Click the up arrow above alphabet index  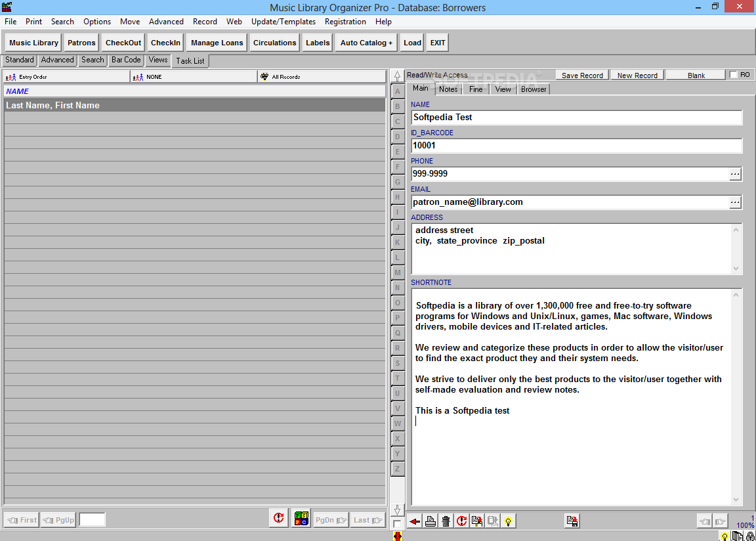pos(397,76)
